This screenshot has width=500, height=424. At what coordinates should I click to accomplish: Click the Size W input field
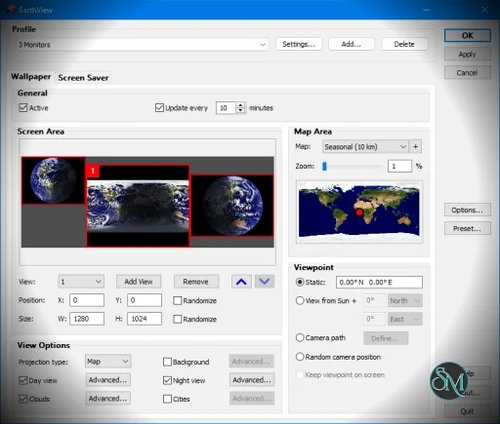(x=87, y=319)
